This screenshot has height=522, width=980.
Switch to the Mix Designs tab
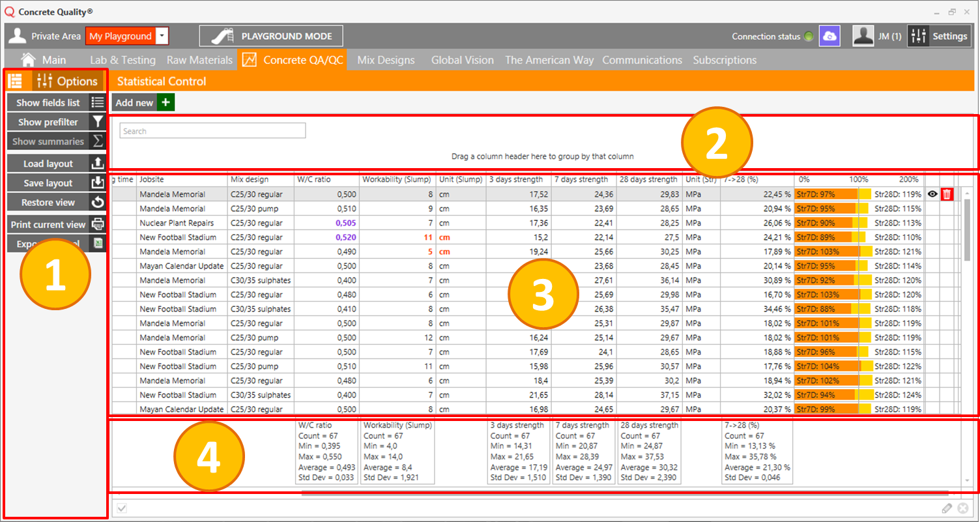386,60
